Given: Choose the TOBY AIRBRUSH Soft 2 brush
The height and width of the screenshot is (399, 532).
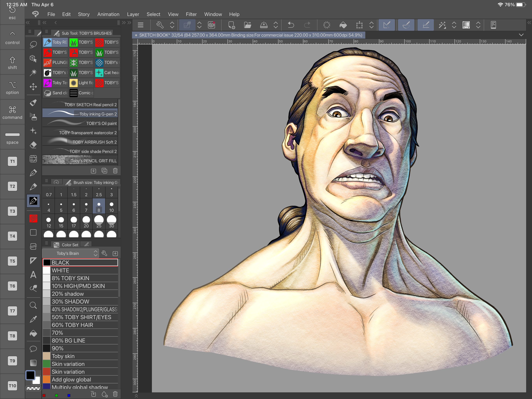Looking at the screenshot, I should point(80,142).
